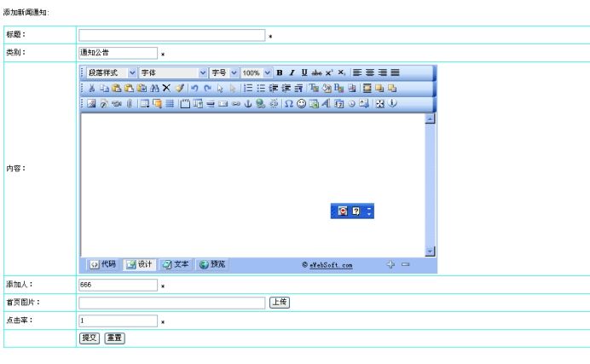Toggle bold formatting

(280, 72)
